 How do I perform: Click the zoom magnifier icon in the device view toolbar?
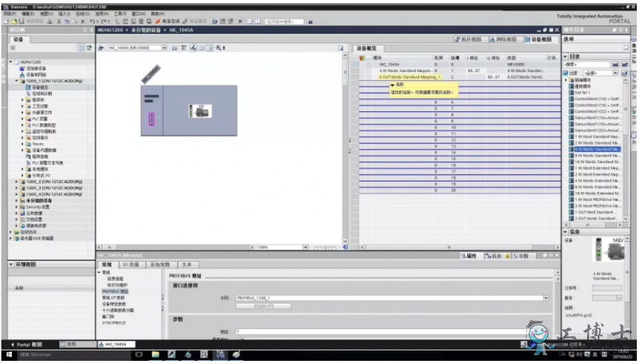[218, 48]
